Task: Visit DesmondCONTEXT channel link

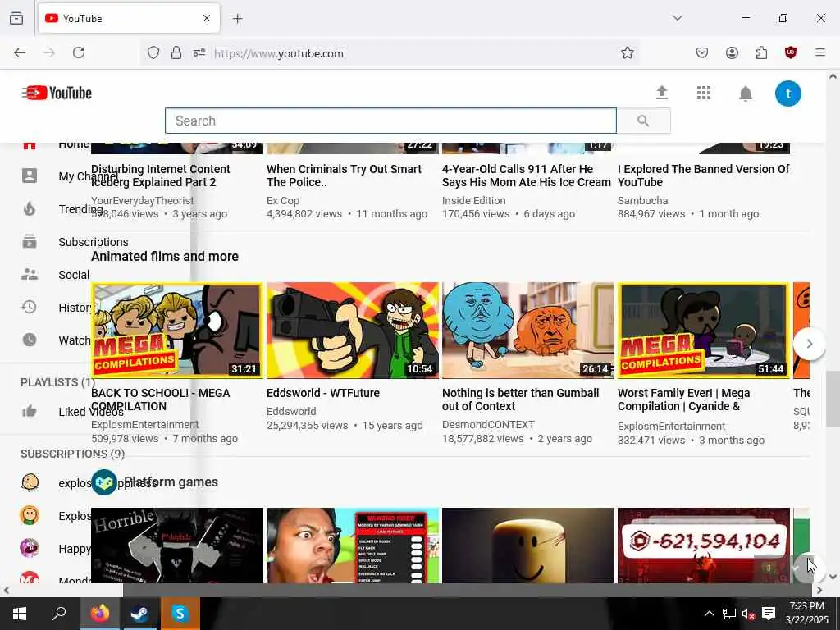Action: [x=488, y=424]
